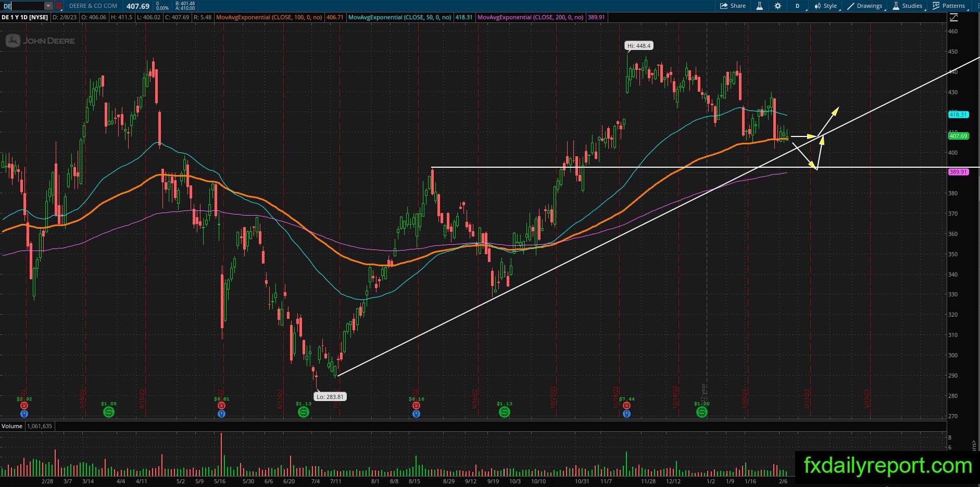The image size is (980, 487).
Task: Click the scale icon below the Patterns button
Action: (x=954, y=17)
